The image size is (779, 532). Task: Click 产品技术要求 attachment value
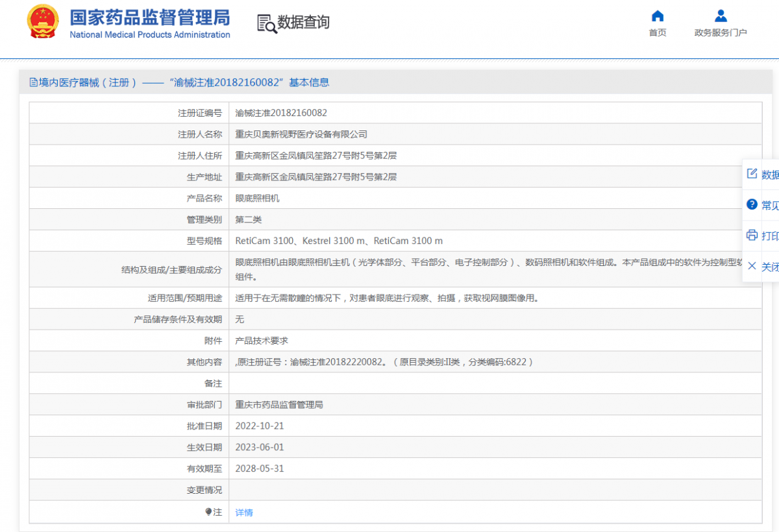click(x=262, y=341)
